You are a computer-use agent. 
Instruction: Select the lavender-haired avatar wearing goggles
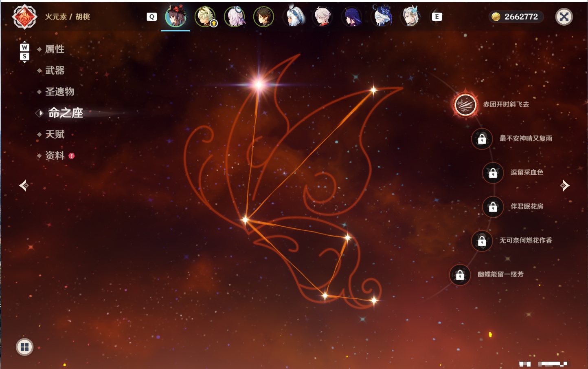coord(235,17)
